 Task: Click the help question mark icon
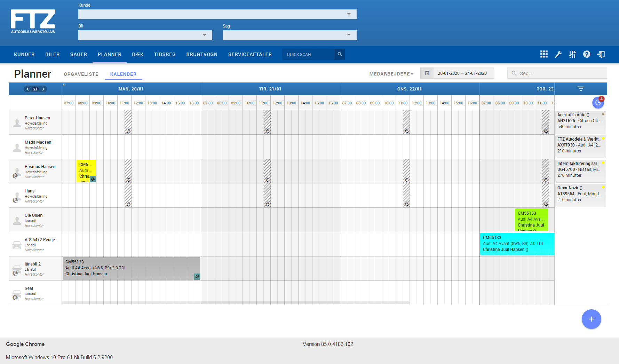tap(587, 54)
